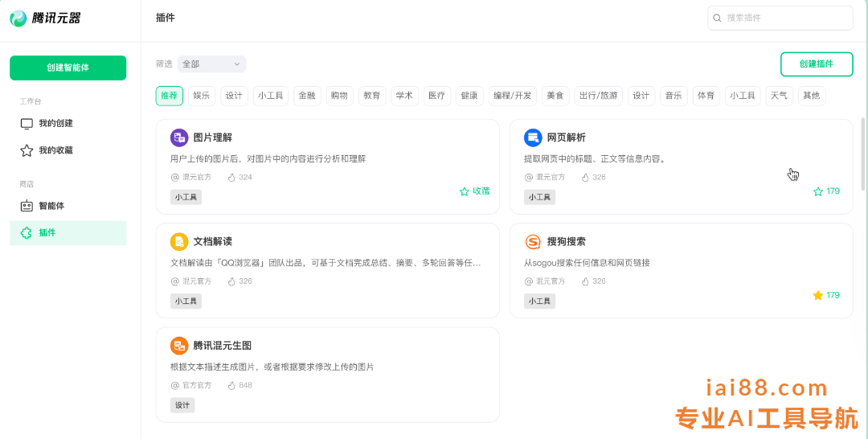Click the 搜索插件 search field
Screen dimensions: 868x439
pos(784,18)
